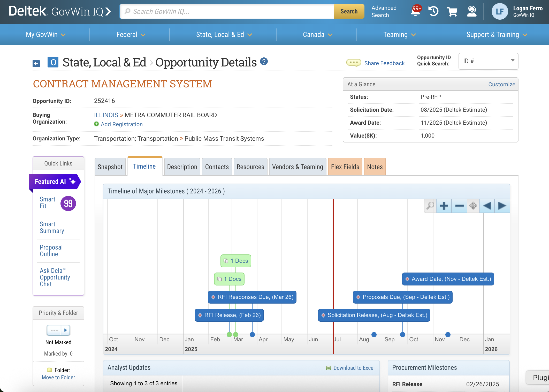
Task: Switch to the Snapshot tab
Action: 110,167
